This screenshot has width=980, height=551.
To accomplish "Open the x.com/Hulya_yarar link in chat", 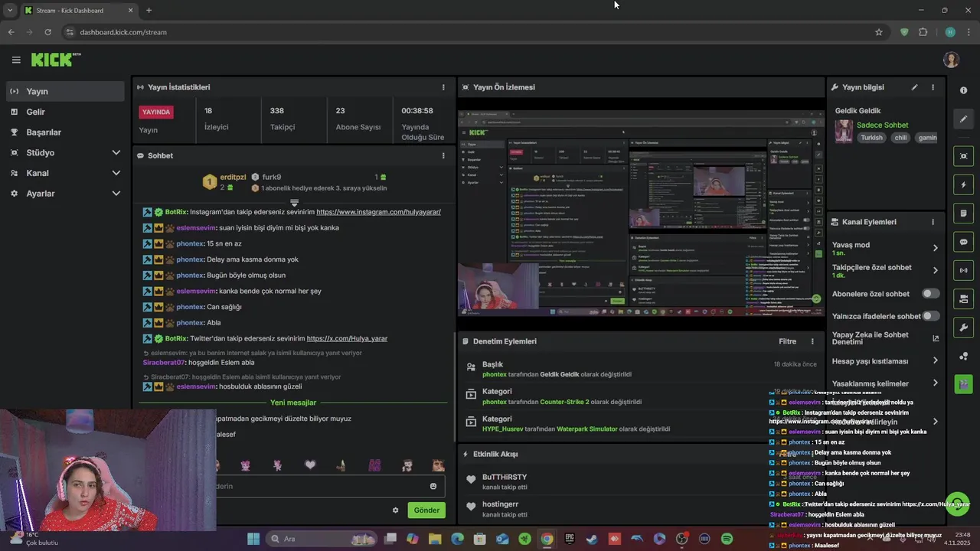I will (347, 338).
